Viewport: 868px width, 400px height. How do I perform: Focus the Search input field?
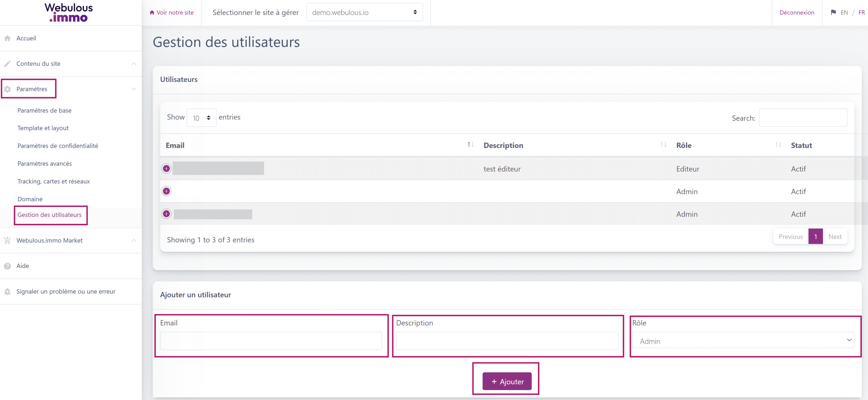tap(803, 118)
